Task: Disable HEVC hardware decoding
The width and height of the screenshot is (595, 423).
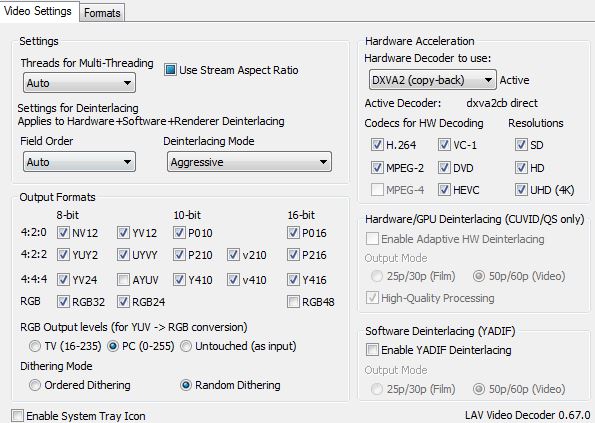Action: coord(444,189)
